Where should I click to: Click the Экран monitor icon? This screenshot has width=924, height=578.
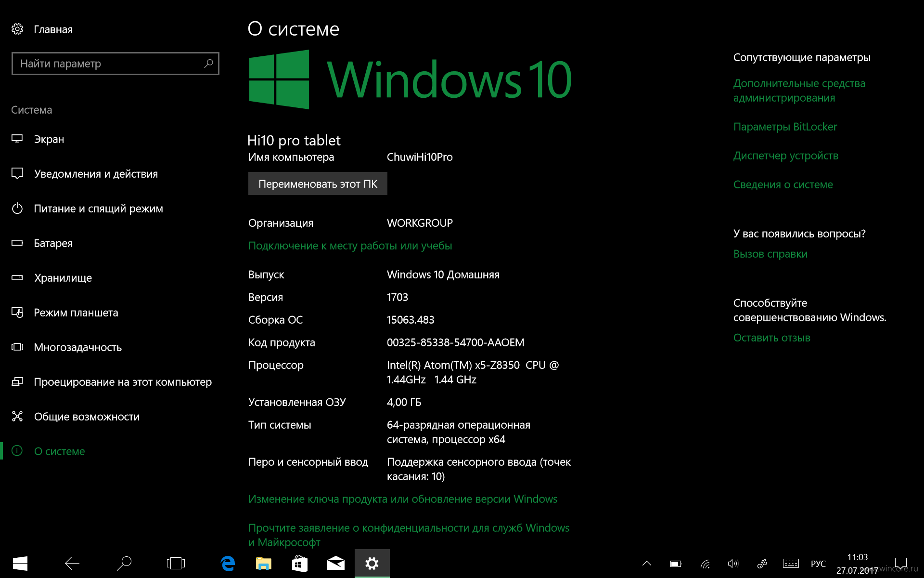click(x=17, y=139)
